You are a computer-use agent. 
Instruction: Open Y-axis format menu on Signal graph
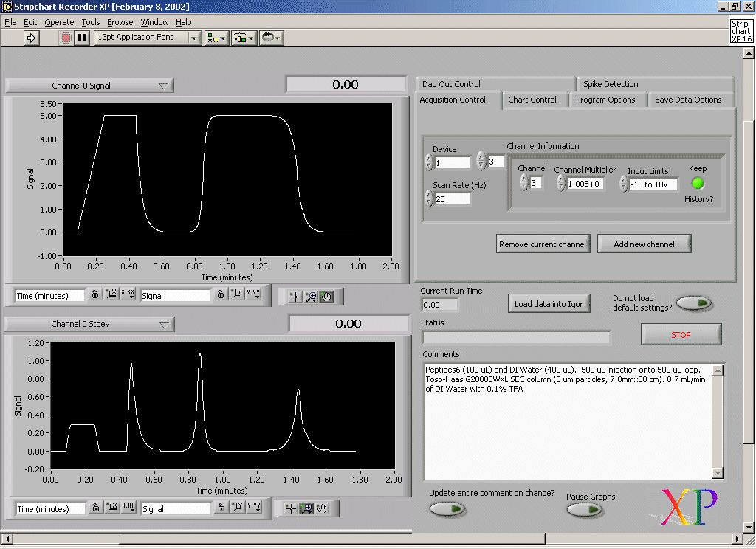(x=254, y=294)
